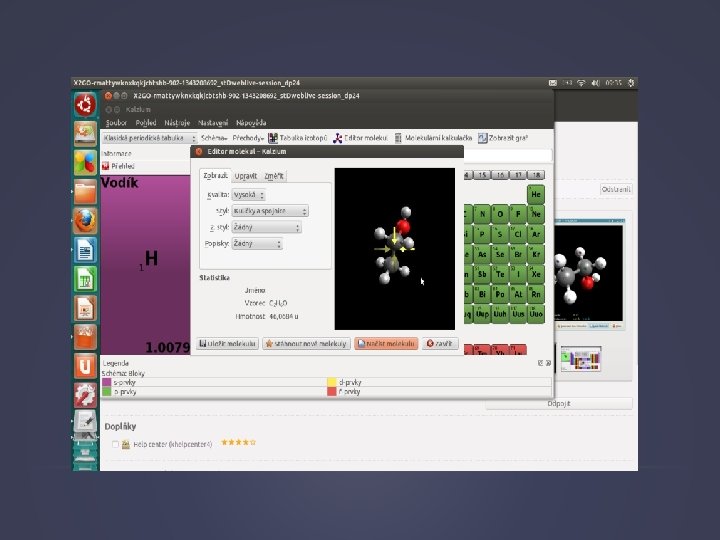This screenshot has width=720, height=540.
Task: Select Se element cell
Action: coord(500,254)
